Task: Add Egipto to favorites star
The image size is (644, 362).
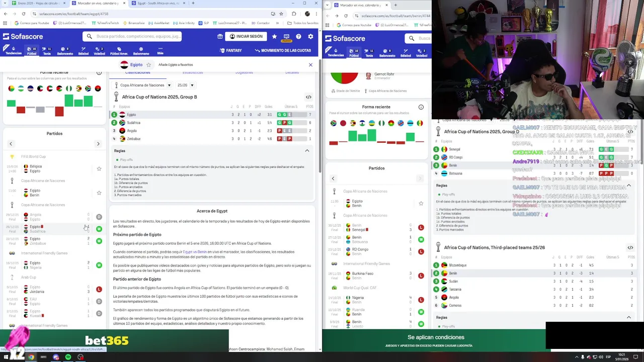Action: 148,65
